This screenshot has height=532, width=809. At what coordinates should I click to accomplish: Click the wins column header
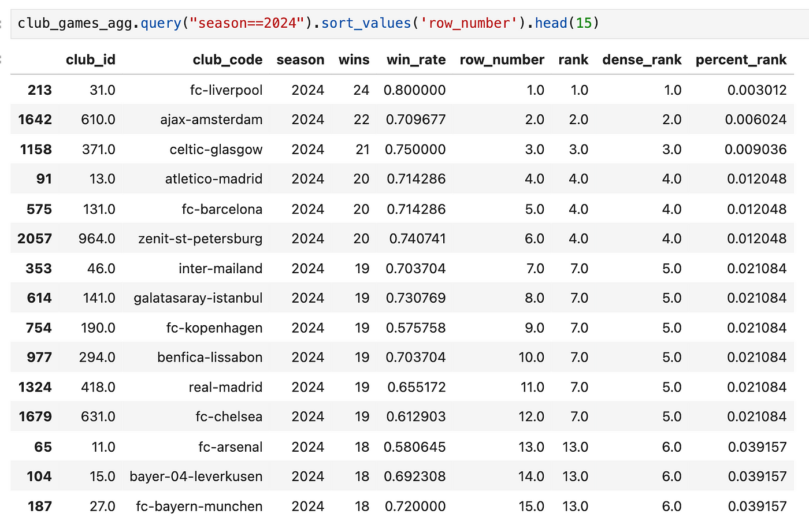pos(354,60)
